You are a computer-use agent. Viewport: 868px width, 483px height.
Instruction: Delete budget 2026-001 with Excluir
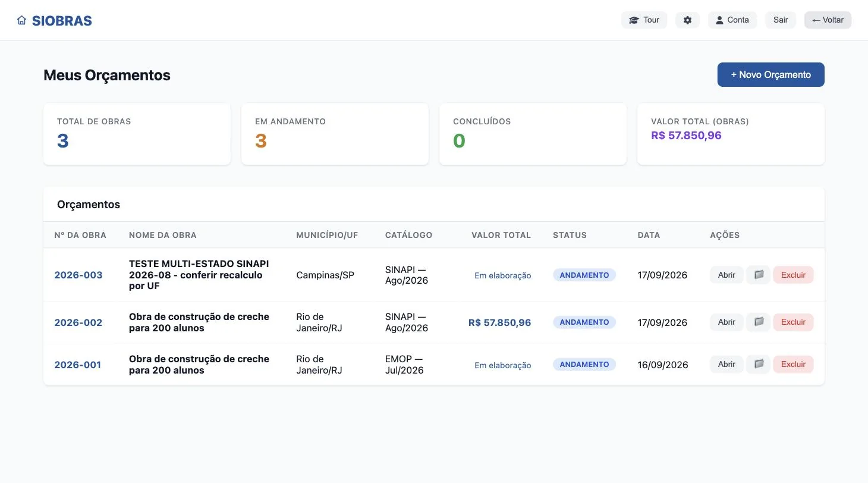[793, 364]
